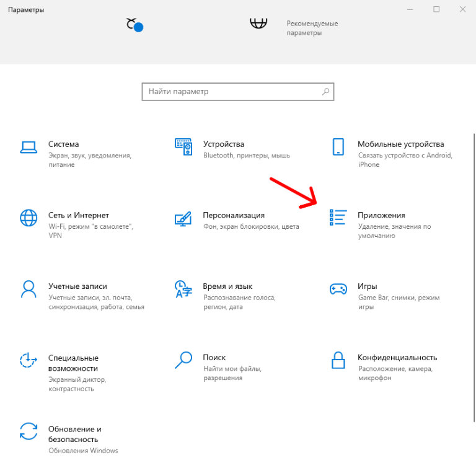Click text 'Связать устройство с Android, iPhone'
476x465 pixels.
coord(405,160)
